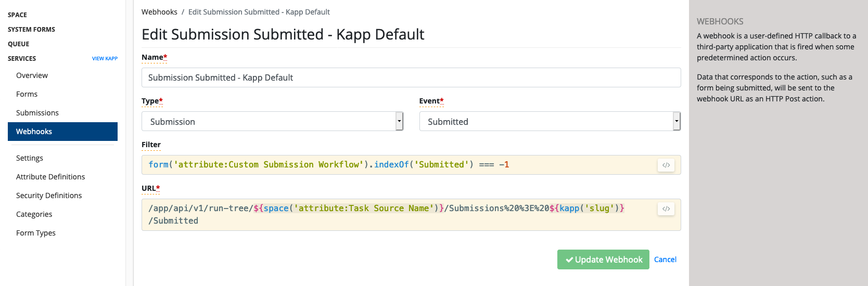Viewport: 868px width, 286px height.
Task: Click inside the Filter code editor
Action: (395, 165)
